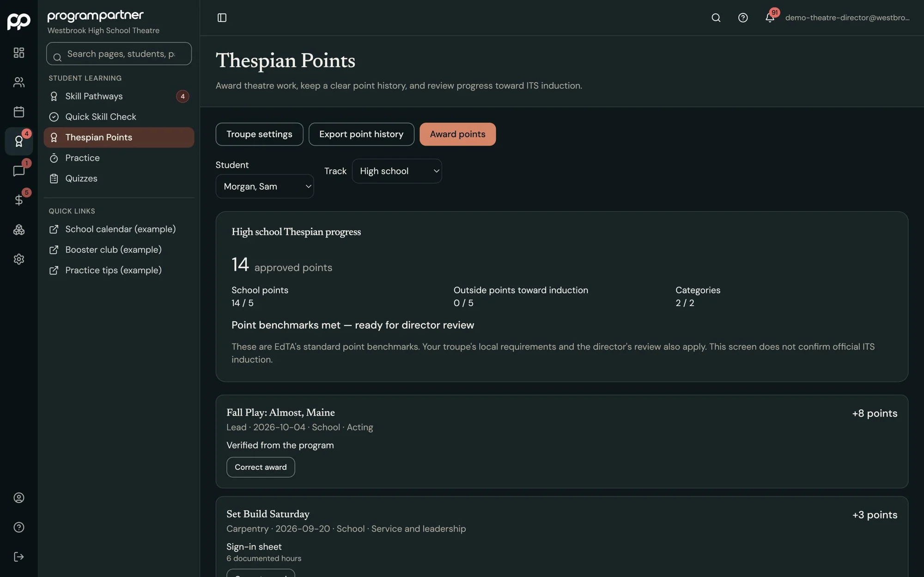Screen dimensions: 924x577
Task: Open the Student dropdown showing Morgan, Sam
Action: [265, 186]
